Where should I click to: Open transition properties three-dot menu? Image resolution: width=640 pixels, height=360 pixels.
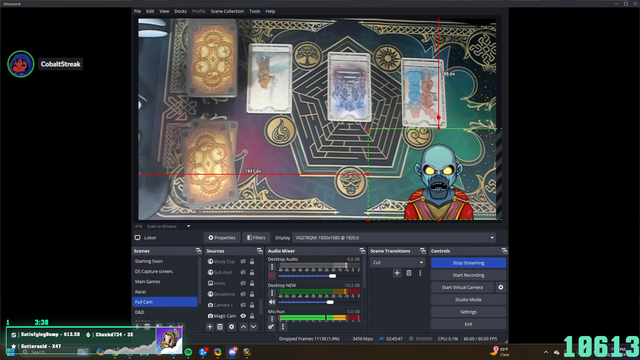pyautogui.click(x=420, y=273)
